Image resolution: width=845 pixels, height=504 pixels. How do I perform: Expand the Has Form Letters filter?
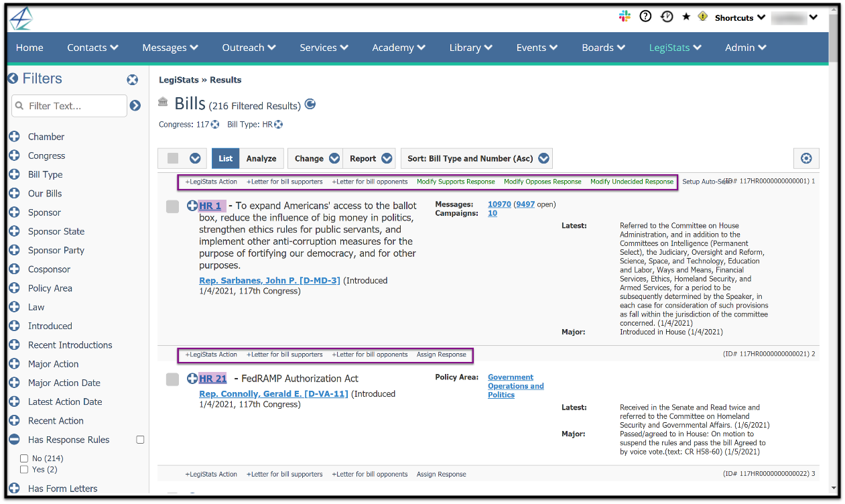(x=14, y=489)
